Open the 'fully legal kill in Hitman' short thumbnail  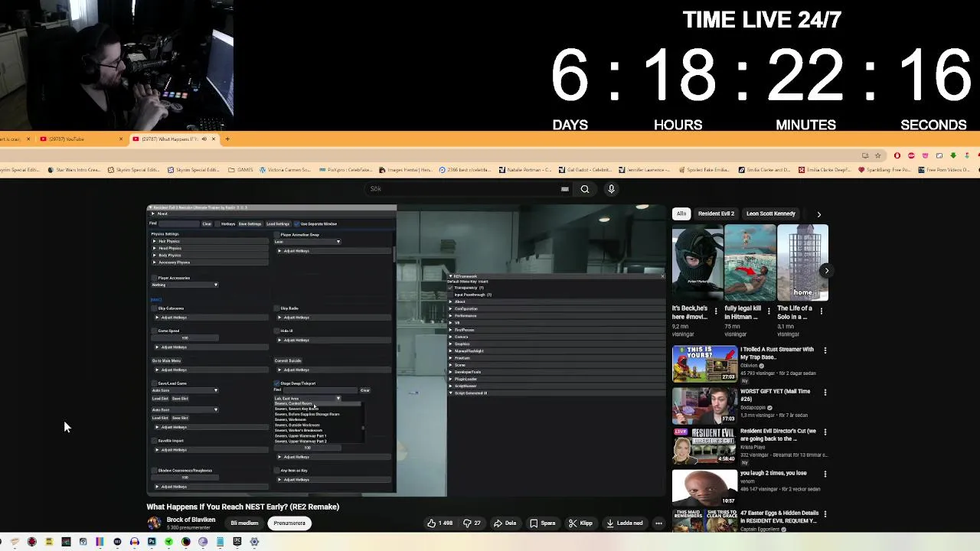[750, 263]
